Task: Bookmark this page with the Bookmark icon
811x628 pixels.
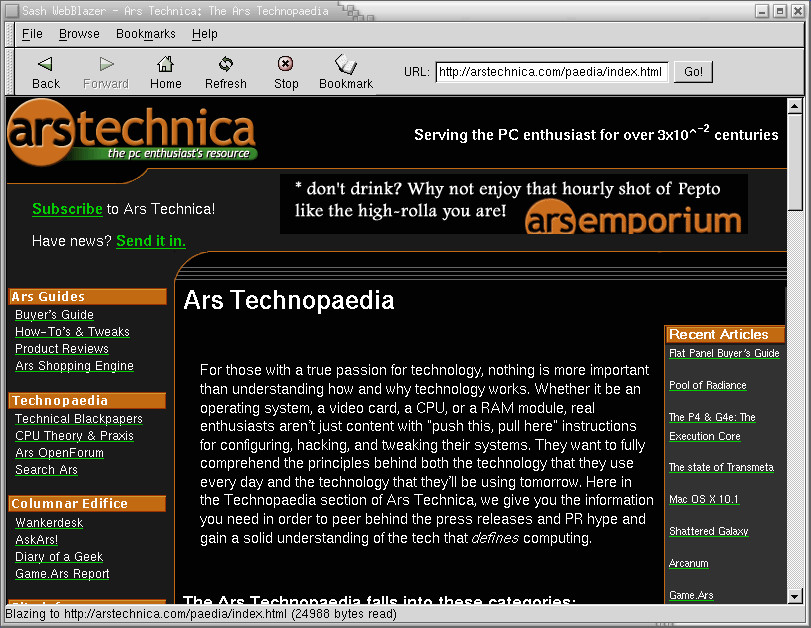Action: tap(346, 64)
